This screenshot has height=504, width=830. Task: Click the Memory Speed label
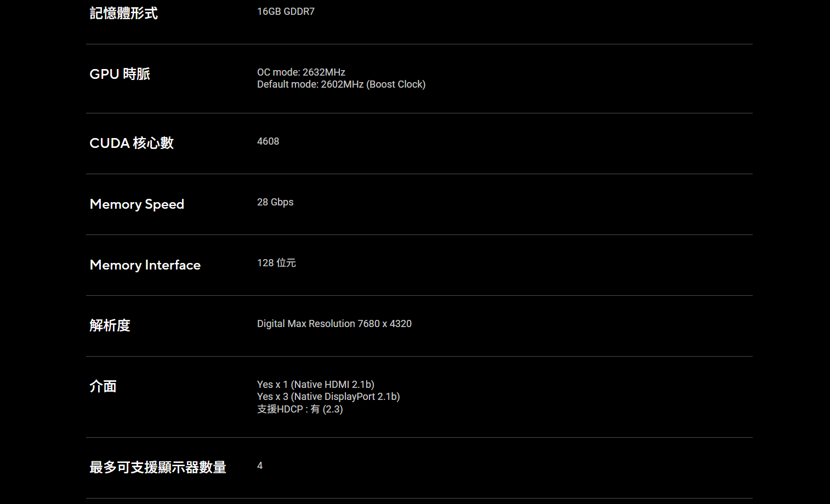[x=137, y=204]
